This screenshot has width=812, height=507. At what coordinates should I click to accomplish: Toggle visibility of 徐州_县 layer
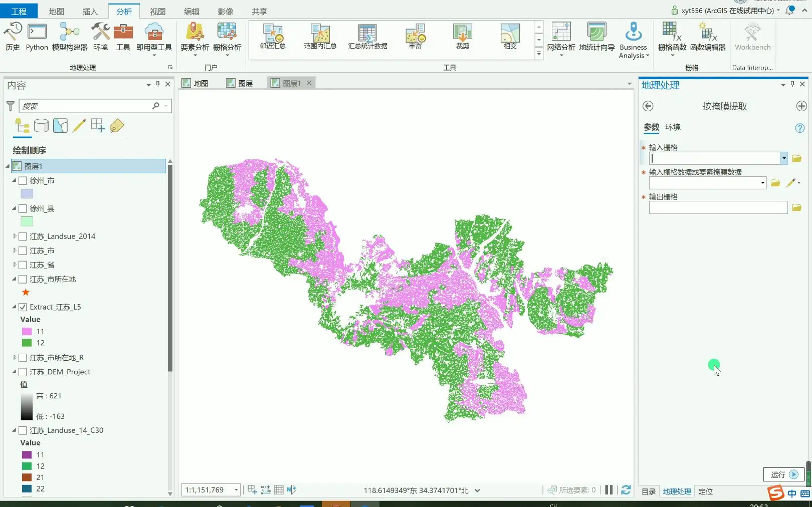click(23, 208)
